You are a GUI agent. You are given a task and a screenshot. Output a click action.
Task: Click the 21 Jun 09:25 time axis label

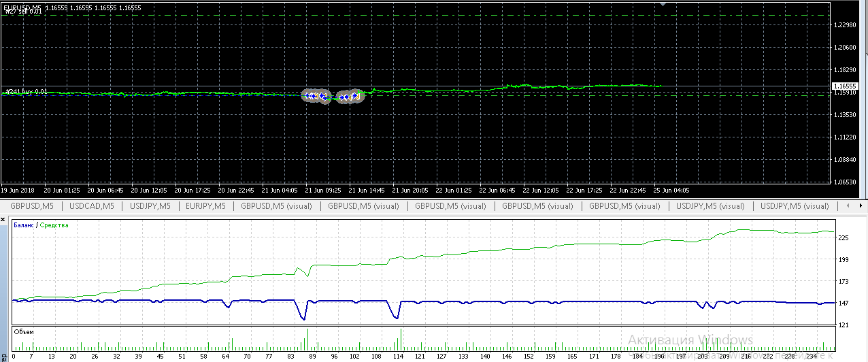coord(323,191)
